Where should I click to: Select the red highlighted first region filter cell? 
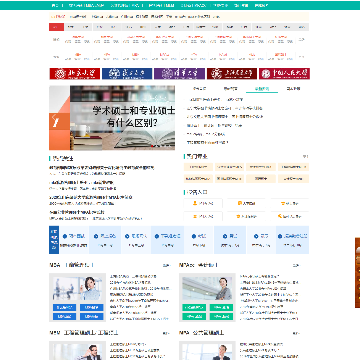pos(56,27)
